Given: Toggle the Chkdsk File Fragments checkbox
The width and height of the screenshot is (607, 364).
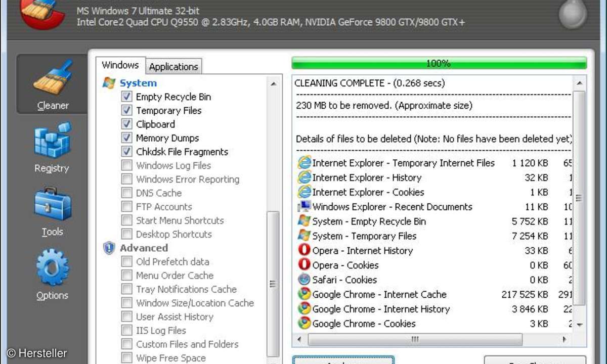Looking at the screenshot, I should point(126,152).
